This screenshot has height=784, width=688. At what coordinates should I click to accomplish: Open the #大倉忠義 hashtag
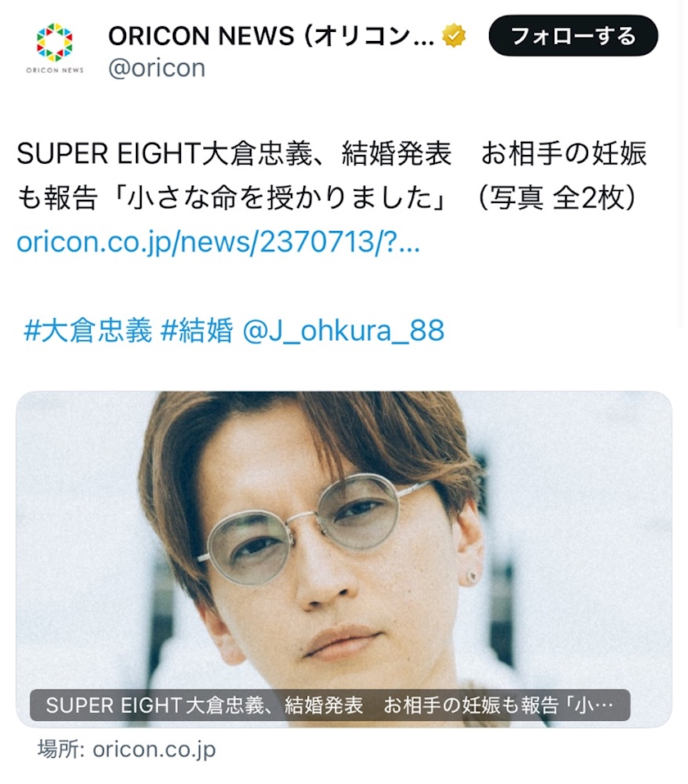click(88, 330)
